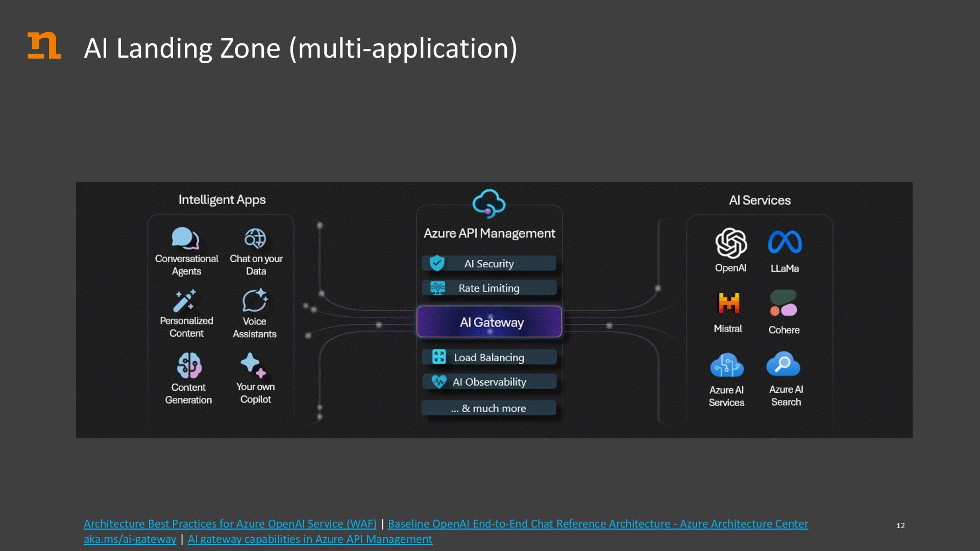
Task: Click the 'Azure API Management' label
Action: click(x=489, y=234)
